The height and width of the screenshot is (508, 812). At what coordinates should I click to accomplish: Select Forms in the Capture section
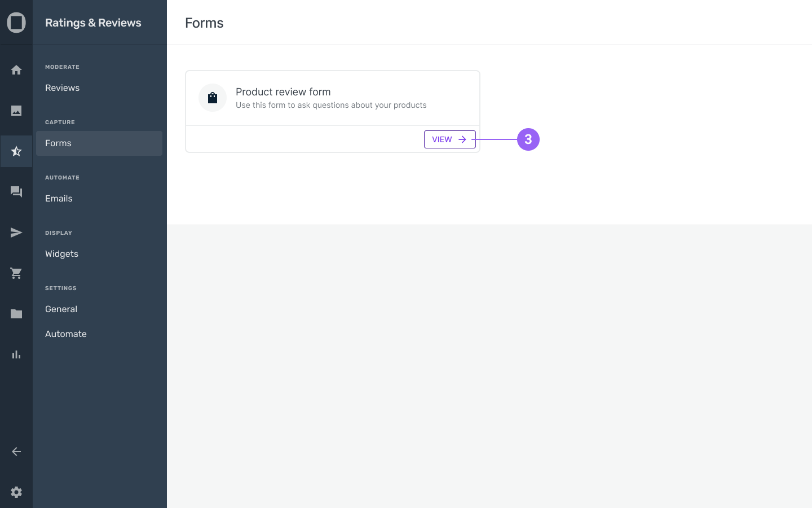click(x=59, y=143)
